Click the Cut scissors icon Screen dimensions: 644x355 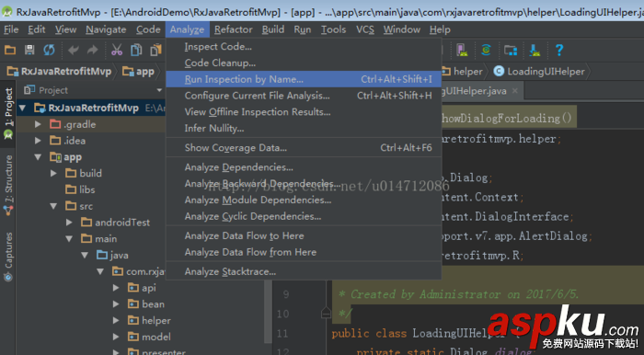117,50
